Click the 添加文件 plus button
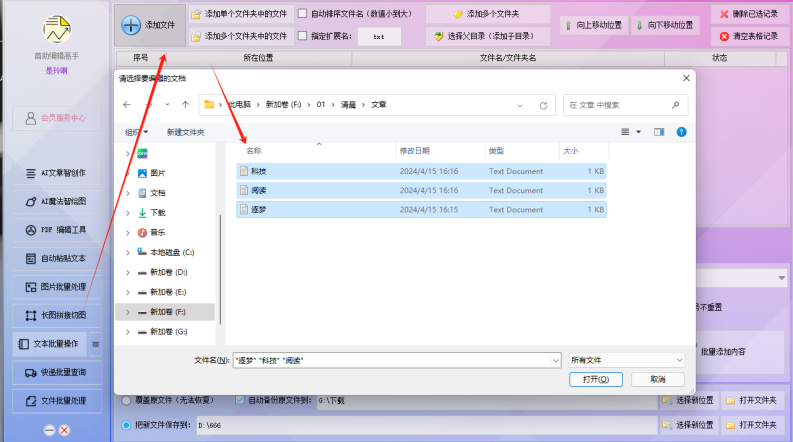This screenshot has width=793, height=442. point(150,25)
